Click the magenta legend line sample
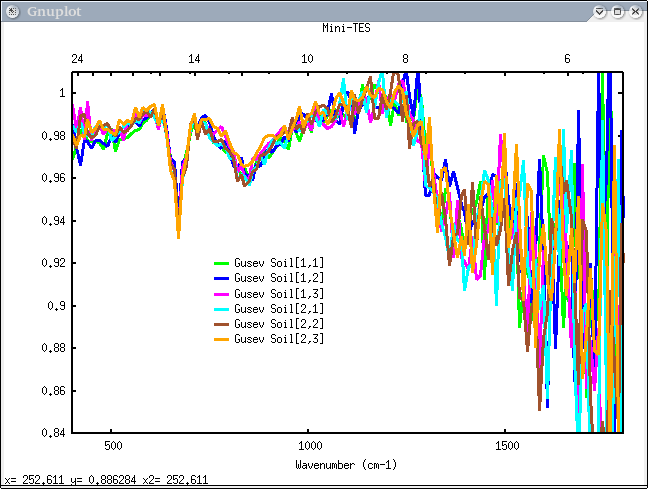Image resolution: width=648 pixels, height=489 pixels. pos(222,294)
